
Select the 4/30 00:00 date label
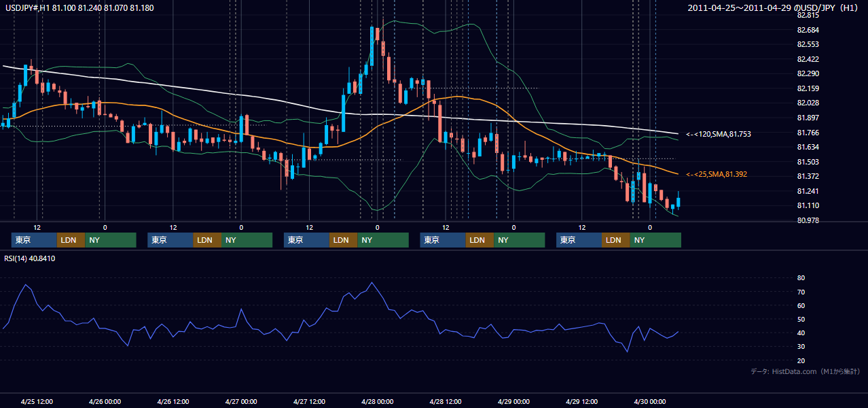pos(650,401)
